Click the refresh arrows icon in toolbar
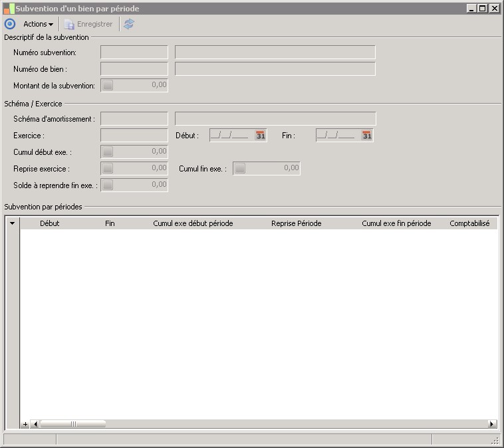 [x=129, y=24]
